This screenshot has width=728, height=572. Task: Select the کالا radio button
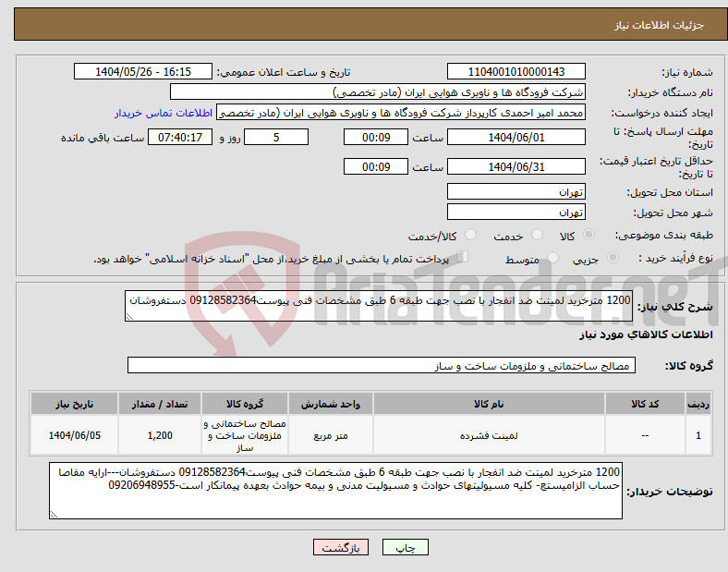pyautogui.click(x=588, y=235)
